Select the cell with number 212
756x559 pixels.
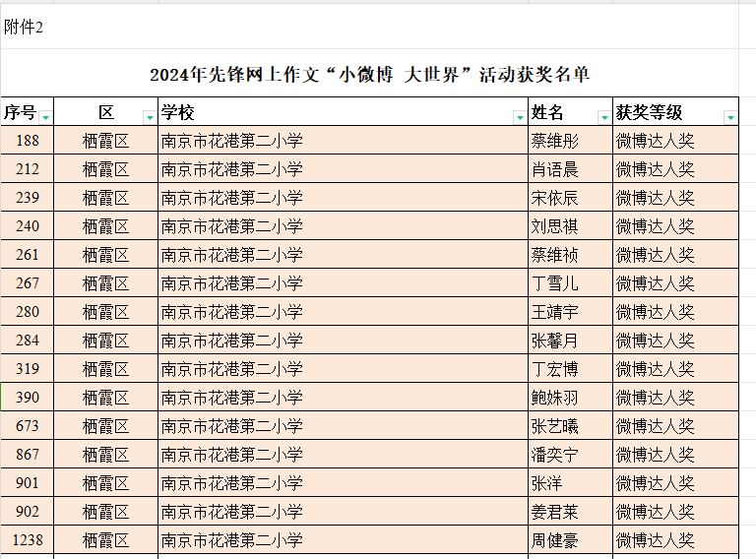click(x=27, y=168)
